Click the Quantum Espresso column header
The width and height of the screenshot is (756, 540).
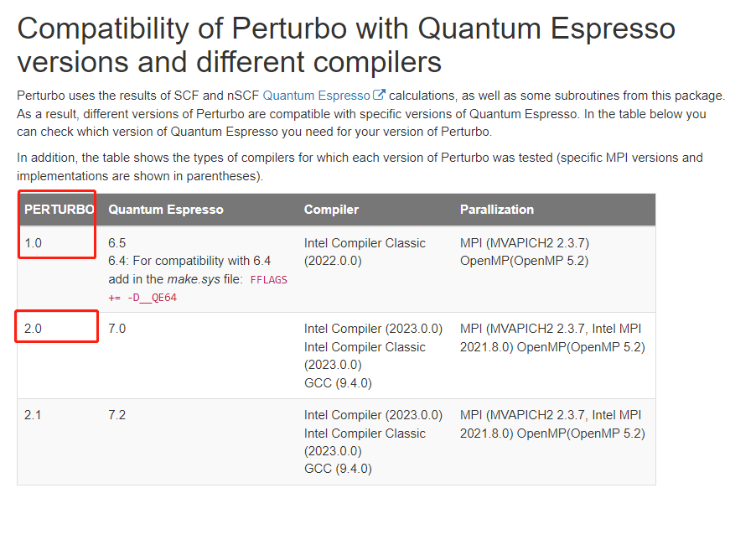[166, 210]
